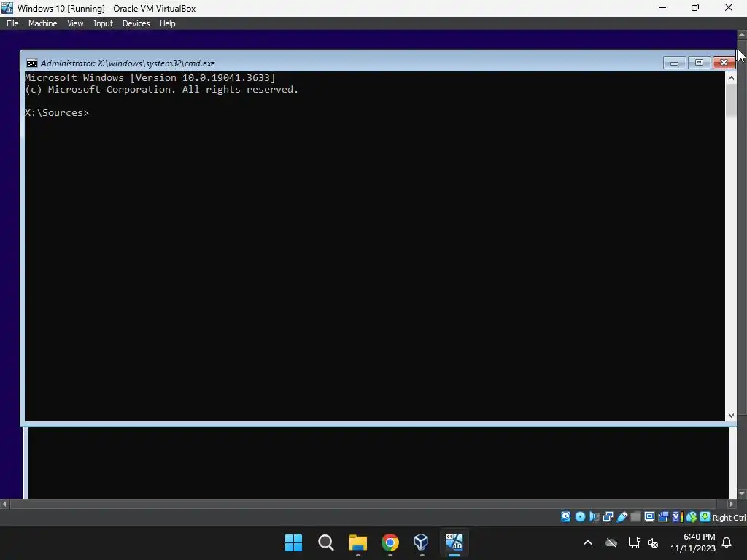Click the muted volume tray icon
Screen dimensions: 747x560
[x=653, y=542]
